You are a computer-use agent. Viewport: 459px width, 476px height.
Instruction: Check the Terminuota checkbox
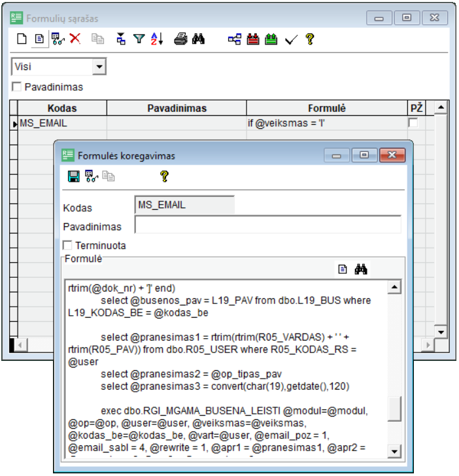[x=67, y=246]
